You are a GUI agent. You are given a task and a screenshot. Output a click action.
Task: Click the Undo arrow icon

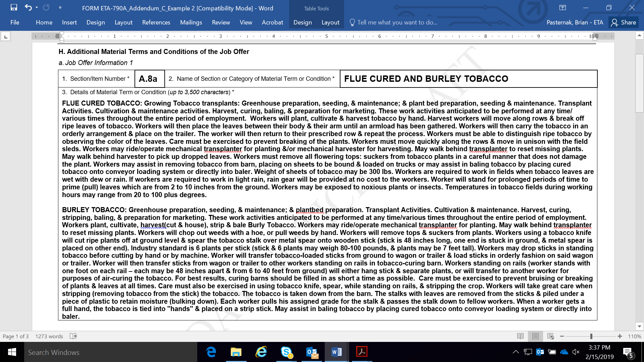tap(28, 7)
